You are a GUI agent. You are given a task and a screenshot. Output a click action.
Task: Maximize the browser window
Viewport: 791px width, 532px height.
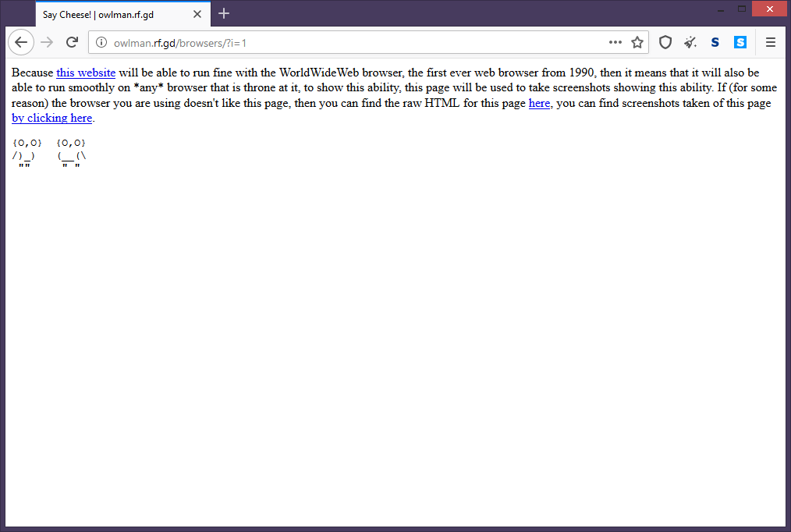pyautogui.click(x=742, y=9)
